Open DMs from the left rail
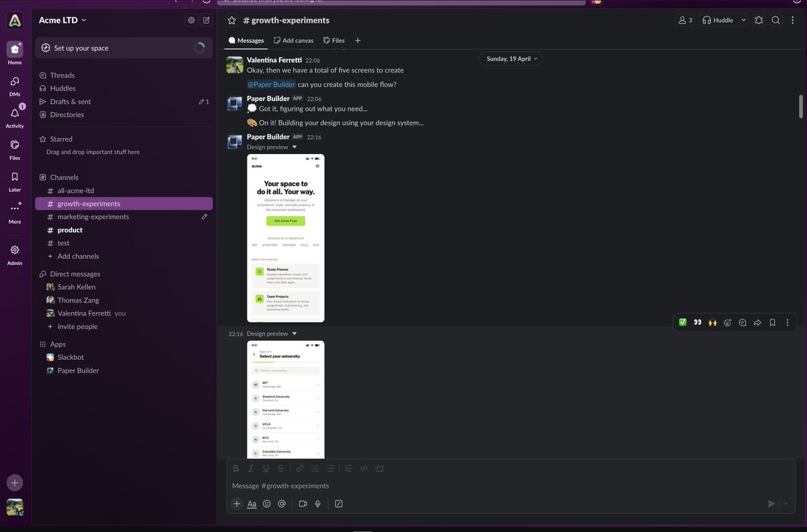The height and width of the screenshot is (532, 807). [x=15, y=81]
